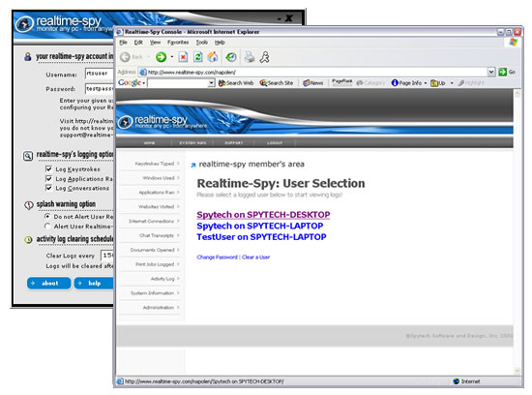Open the File menu
The width and height of the screenshot is (532, 395).
click(123, 43)
